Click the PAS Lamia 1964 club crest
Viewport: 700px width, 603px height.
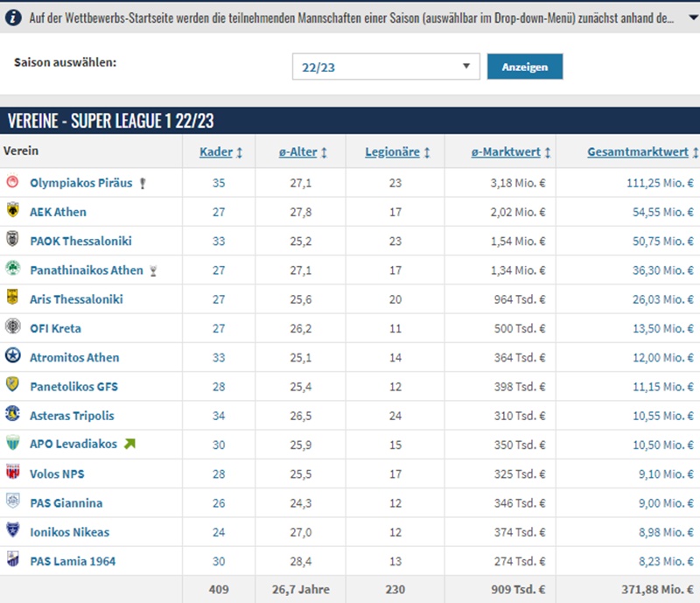click(x=12, y=558)
